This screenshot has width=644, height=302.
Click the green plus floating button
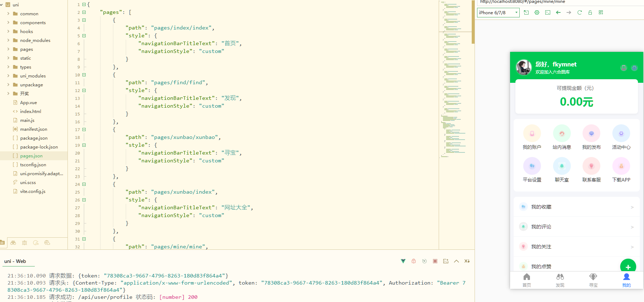point(628,266)
